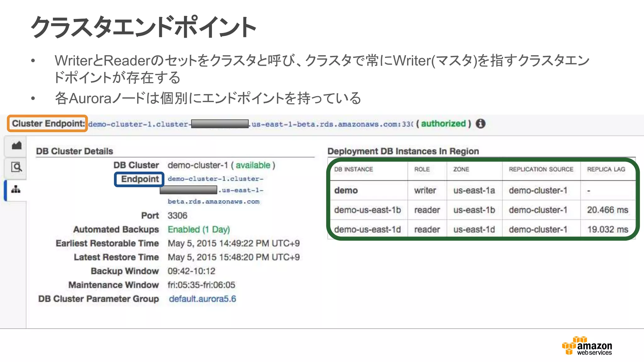Click the 19.032 ms replica lag value

pos(608,229)
